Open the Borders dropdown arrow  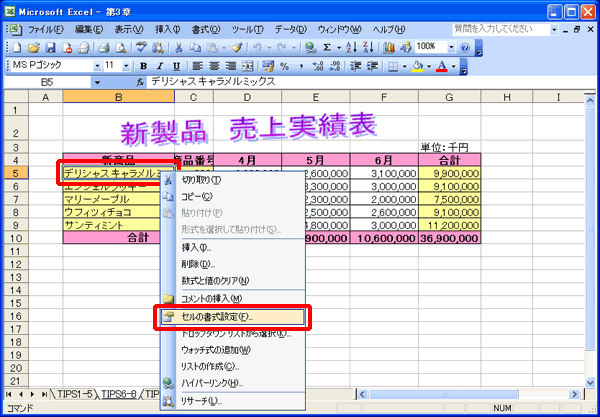click(404, 67)
